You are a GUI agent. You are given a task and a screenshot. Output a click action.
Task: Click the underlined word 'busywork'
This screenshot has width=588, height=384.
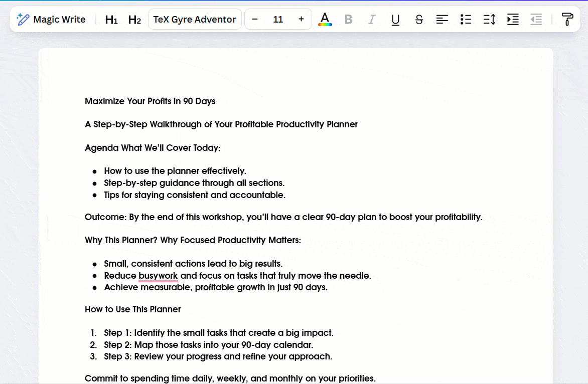158,276
